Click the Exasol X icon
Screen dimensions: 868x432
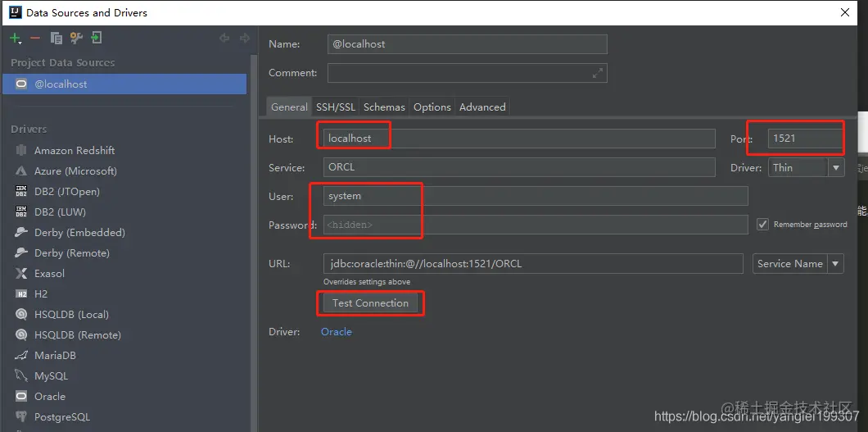pos(21,273)
